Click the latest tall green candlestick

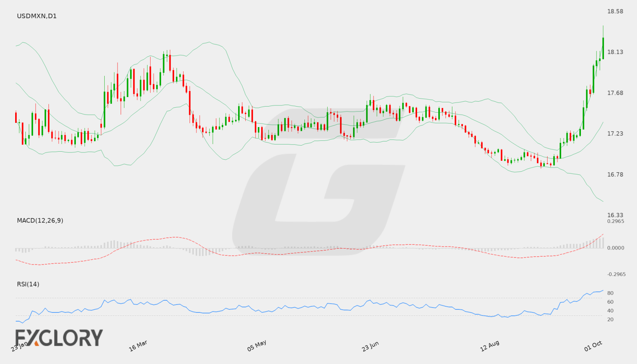coord(603,48)
